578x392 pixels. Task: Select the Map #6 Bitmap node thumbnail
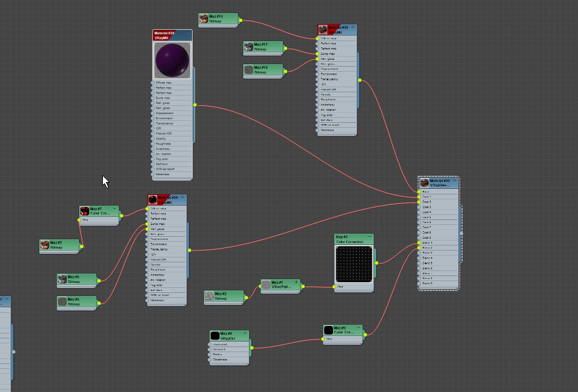[x=62, y=279]
